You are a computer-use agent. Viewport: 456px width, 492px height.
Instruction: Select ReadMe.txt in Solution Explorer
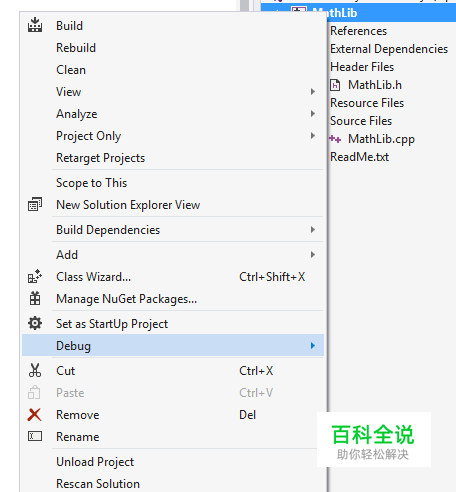(x=359, y=157)
